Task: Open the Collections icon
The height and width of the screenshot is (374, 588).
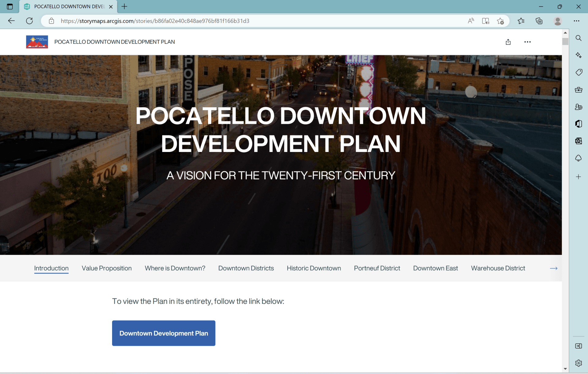Action: 539,21
